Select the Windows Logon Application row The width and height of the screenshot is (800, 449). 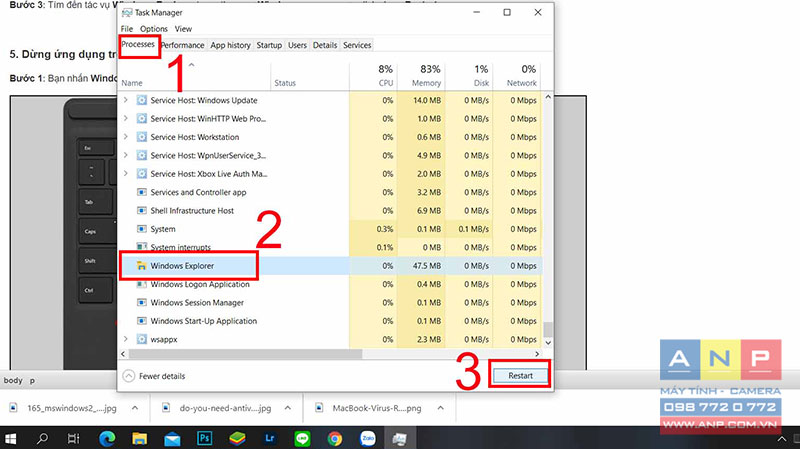[x=331, y=284]
